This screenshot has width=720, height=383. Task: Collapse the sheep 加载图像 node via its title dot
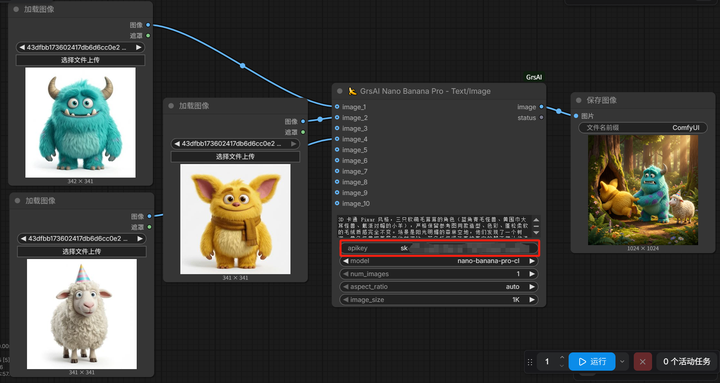[x=17, y=201]
